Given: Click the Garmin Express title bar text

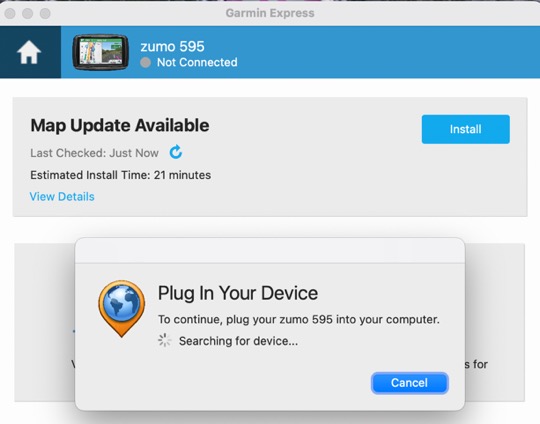Looking at the screenshot, I should click(x=270, y=13).
